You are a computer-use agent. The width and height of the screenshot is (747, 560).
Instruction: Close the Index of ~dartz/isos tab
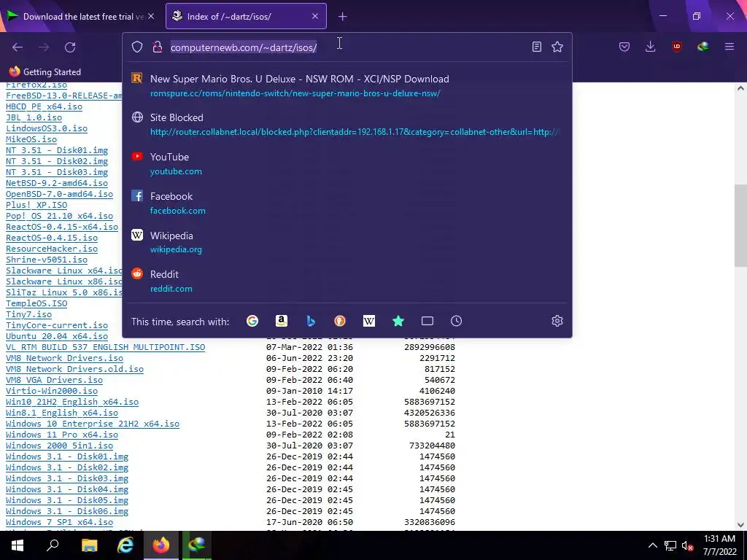point(315,16)
